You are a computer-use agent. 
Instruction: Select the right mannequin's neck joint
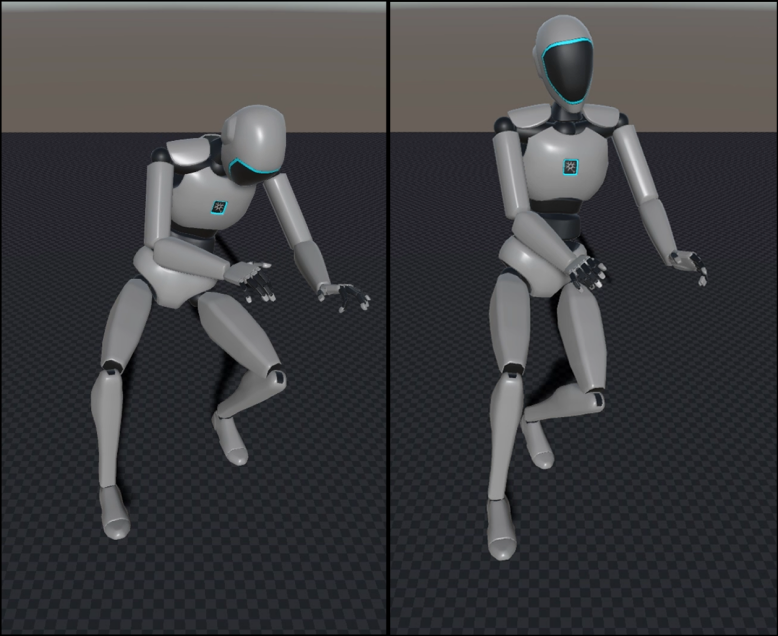pos(567,119)
